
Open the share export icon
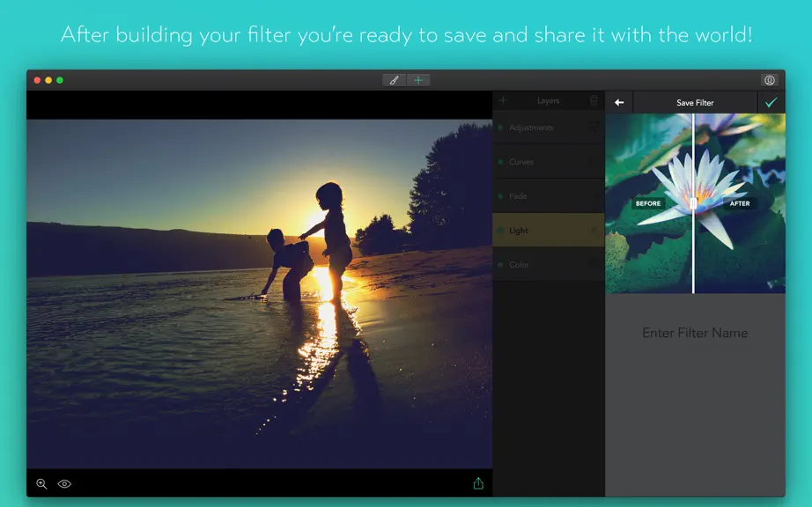(x=478, y=483)
